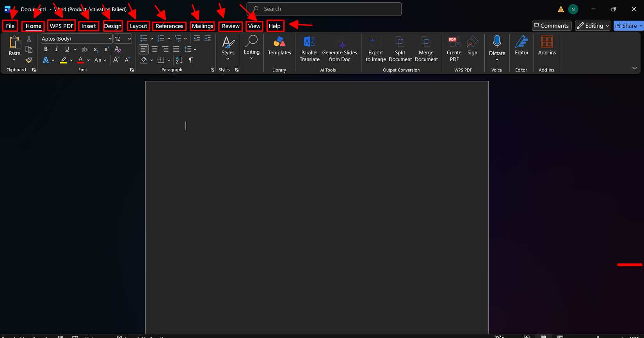Image resolution: width=644 pixels, height=338 pixels.
Task: Increase paragraph indent
Action: click(x=208, y=38)
